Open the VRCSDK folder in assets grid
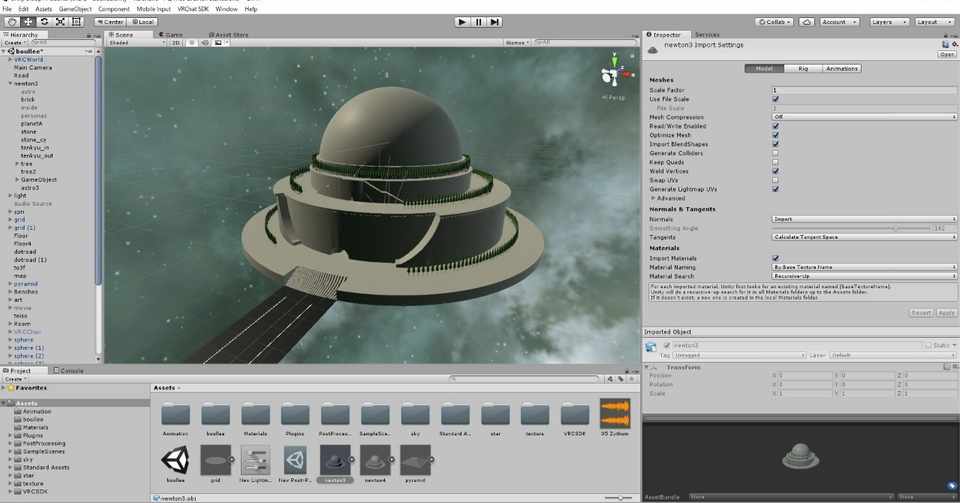The image size is (960, 503). pyautogui.click(x=575, y=414)
